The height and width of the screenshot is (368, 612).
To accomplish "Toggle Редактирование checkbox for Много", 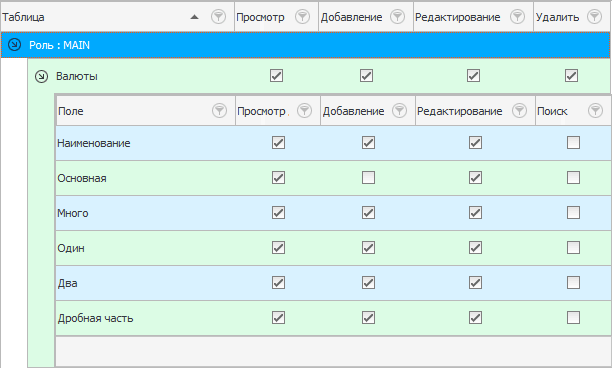I will coord(475,213).
